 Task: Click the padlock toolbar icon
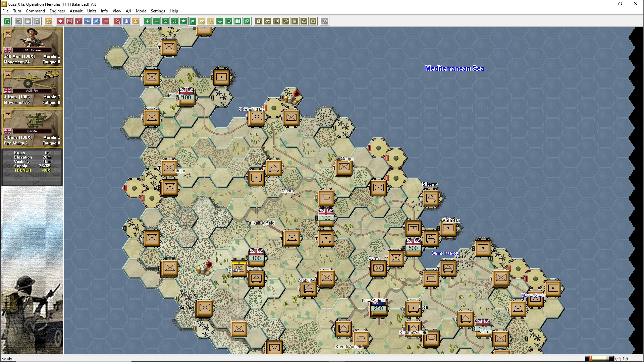point(259,21)
